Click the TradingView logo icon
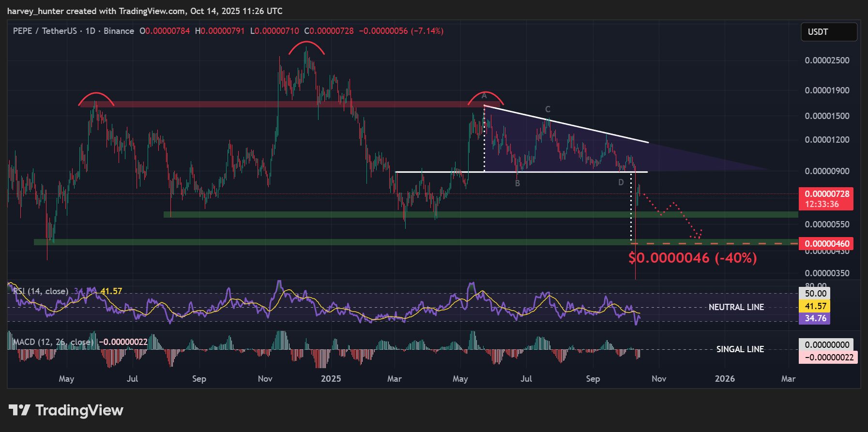This screenshot has width=868, height=432. 19,410
